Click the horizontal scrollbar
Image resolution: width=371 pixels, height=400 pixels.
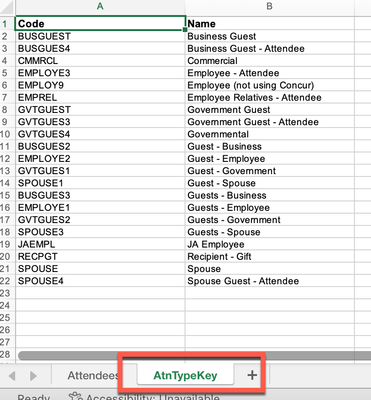pos(194,355)
